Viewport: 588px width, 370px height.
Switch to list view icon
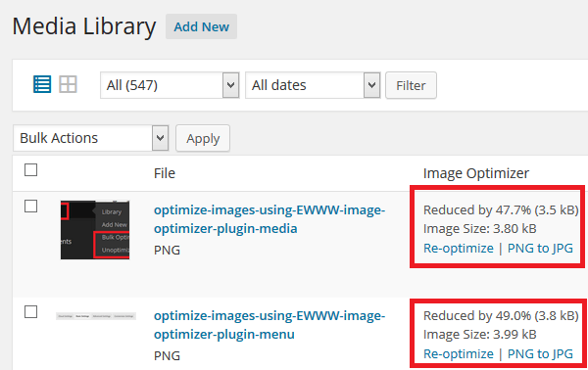[42, 84]
